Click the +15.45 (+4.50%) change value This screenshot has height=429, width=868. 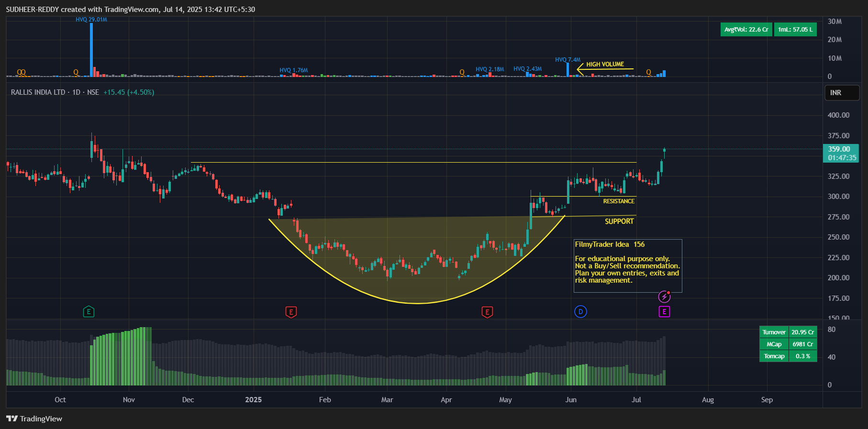pos(129,92)
